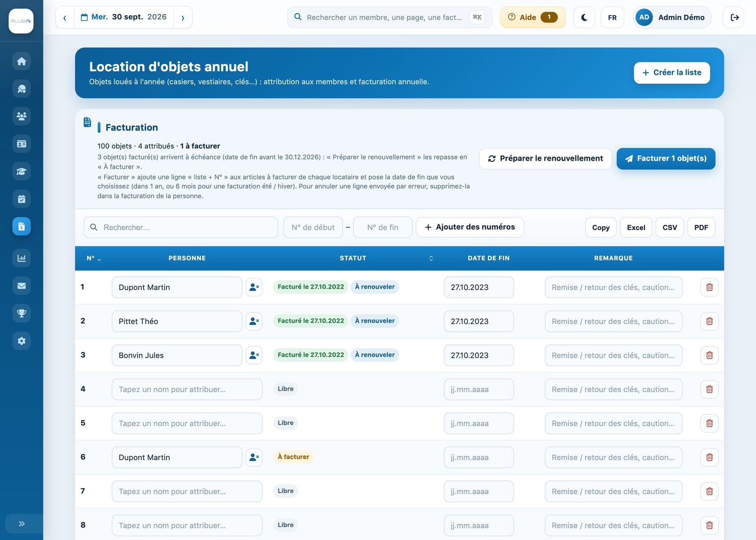This screenshot has height=540, width=756.
Task: Focus the N° de début field
Action: pos(313,228)
